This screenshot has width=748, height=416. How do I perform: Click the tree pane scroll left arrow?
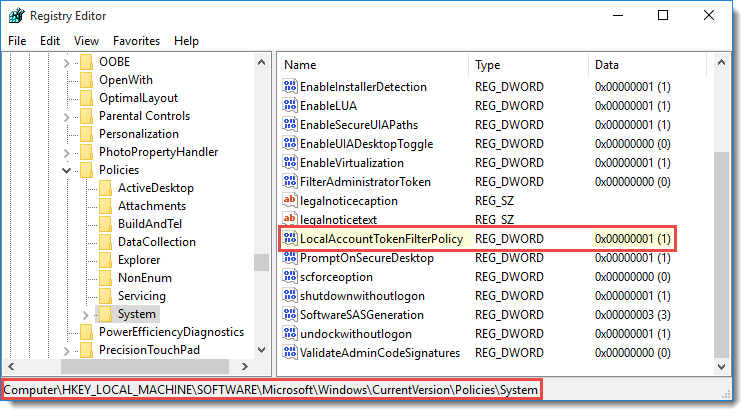coord(11,366)
